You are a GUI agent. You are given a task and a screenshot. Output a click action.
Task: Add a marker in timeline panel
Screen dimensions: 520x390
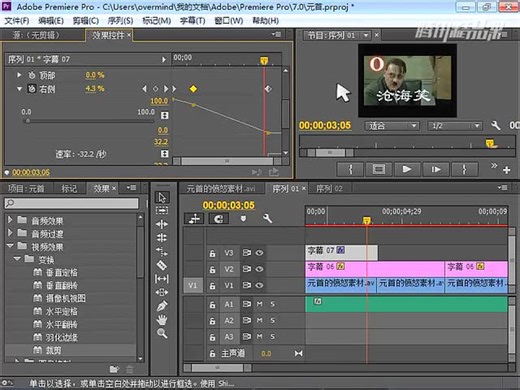[x=243, y=219]
